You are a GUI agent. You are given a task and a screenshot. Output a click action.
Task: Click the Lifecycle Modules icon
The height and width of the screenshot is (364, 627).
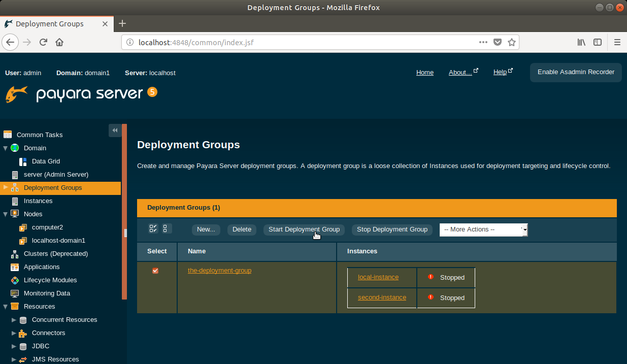point(15,280)
